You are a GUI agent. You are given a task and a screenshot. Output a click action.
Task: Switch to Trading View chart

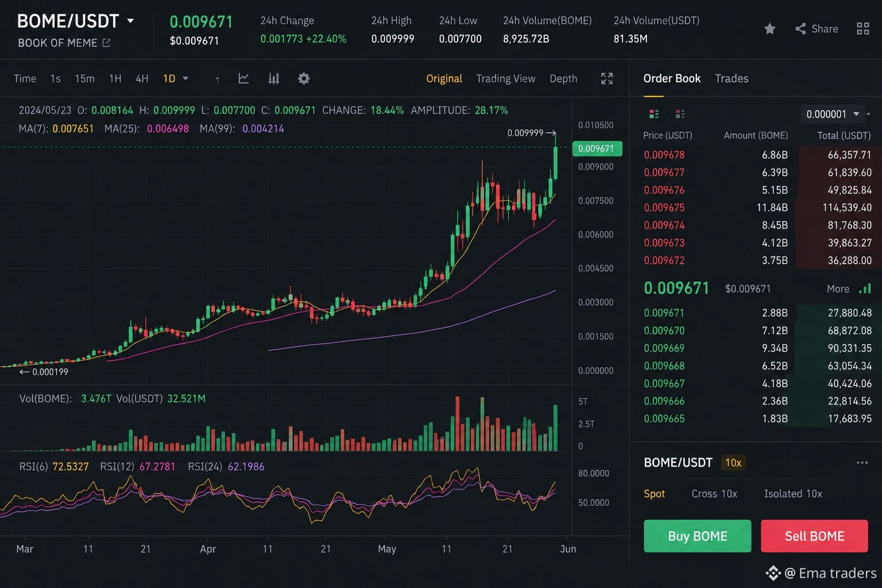tap(505, 79)
